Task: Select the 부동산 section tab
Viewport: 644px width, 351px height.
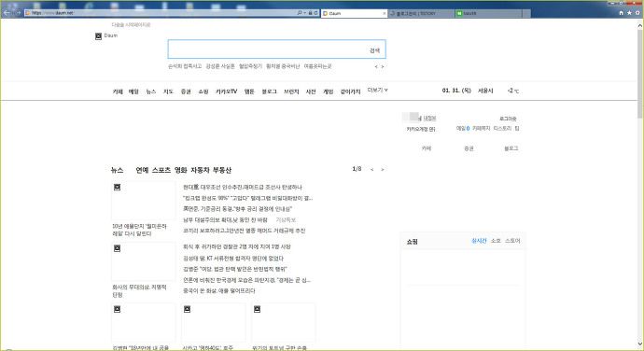Action: pos(222,170)
